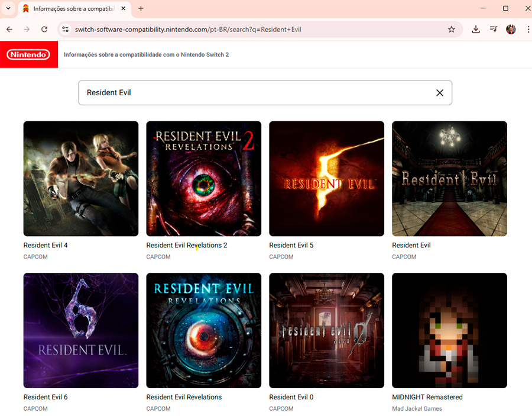Open the Resident Evil 5 cover image
532x416 pixels.
click(326, 179)
